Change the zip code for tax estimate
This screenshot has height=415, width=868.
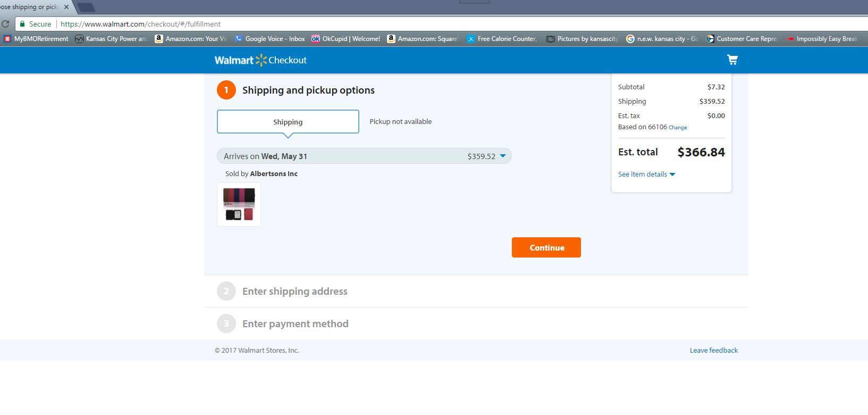tap(677, 128)
